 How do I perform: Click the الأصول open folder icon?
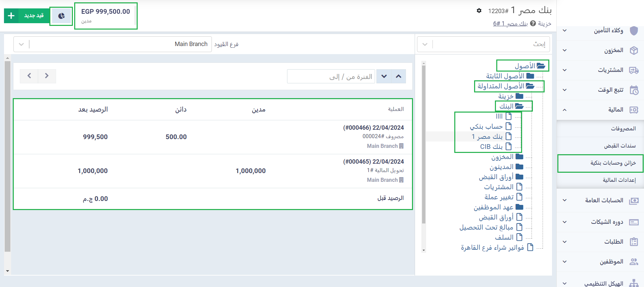[x=541, y=66]
